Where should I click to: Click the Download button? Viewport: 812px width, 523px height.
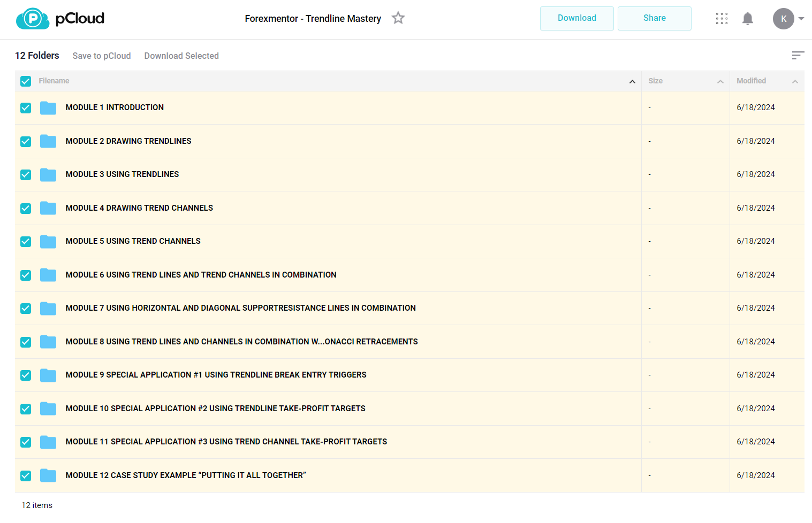click(x=577, y=18)
